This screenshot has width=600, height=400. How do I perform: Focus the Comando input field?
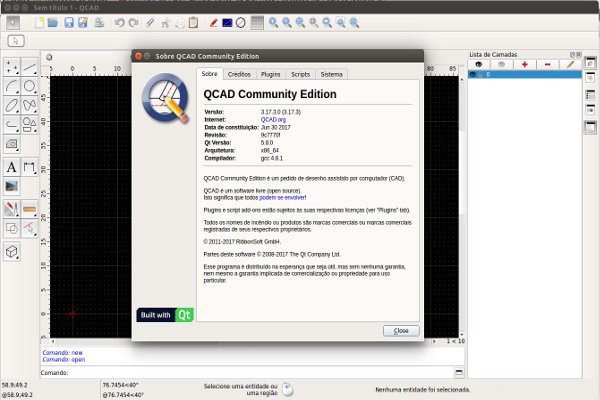click(x=260, y=372)
